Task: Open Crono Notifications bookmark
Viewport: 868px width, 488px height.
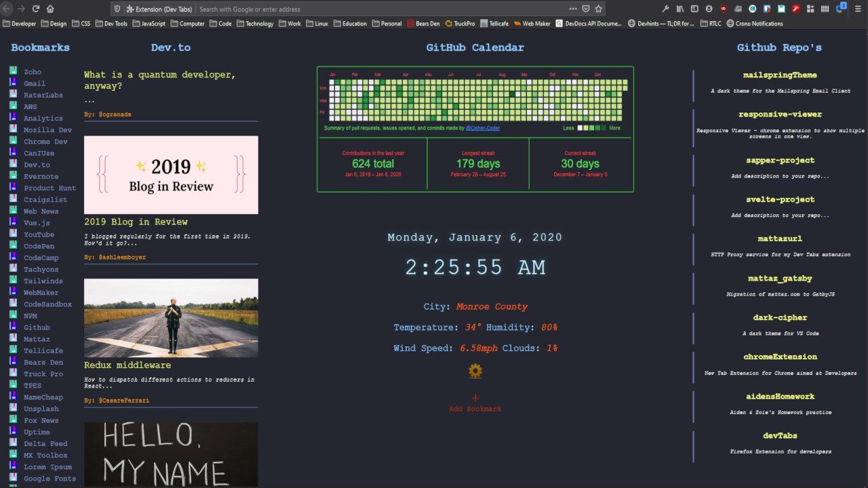Action: click(x=755, y=23)
